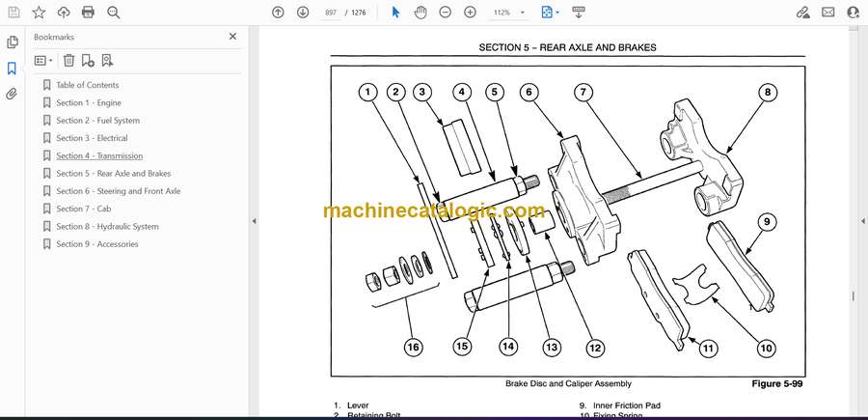Delete the selected bookmark with the trash icon
Image resolution: width=868 pixels, height=420 pixels.
tap(68, 61)
